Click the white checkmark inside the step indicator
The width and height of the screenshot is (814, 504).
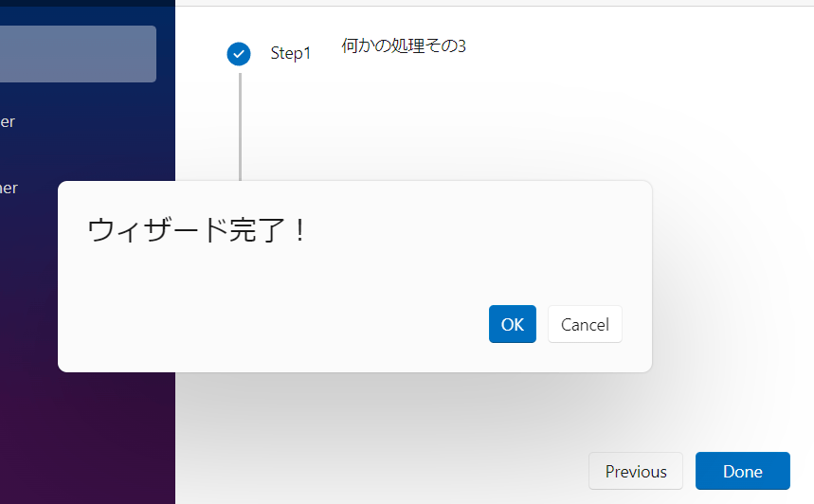(x=239, y=54)
